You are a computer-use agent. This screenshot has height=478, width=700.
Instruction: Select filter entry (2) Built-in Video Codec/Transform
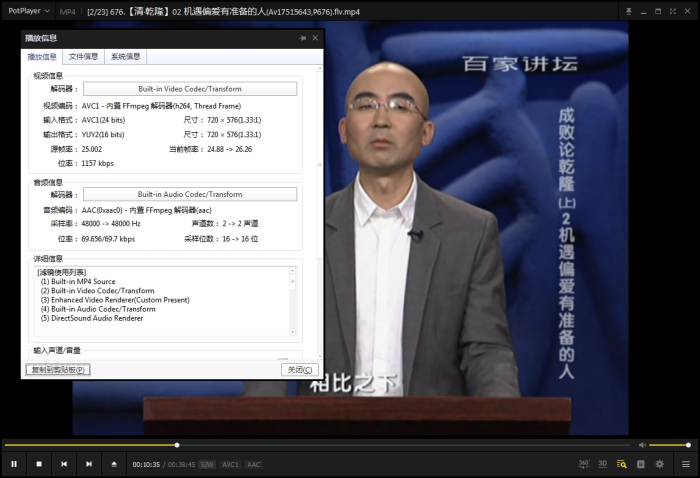[97, 291]
